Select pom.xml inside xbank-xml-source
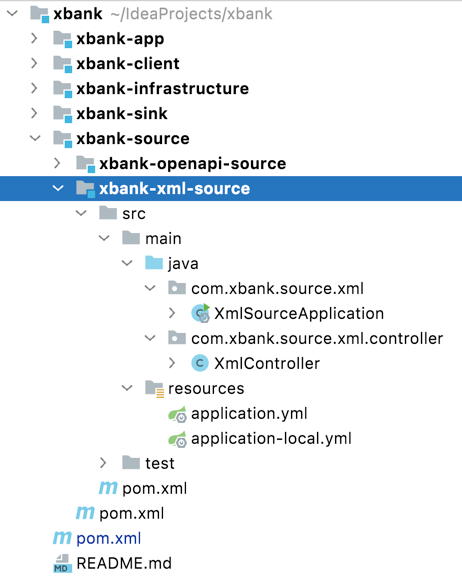The image size is (462, 578). click(154, 488)
